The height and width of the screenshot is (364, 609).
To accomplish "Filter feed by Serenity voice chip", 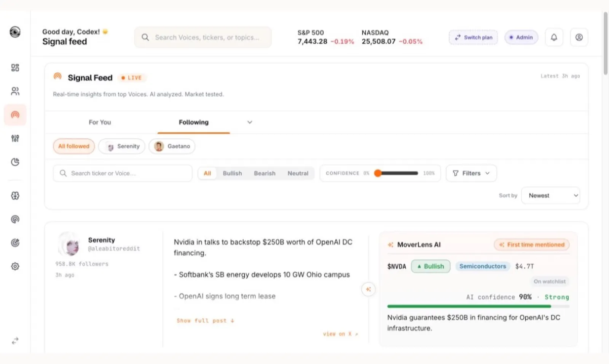I will coord(122,146).
